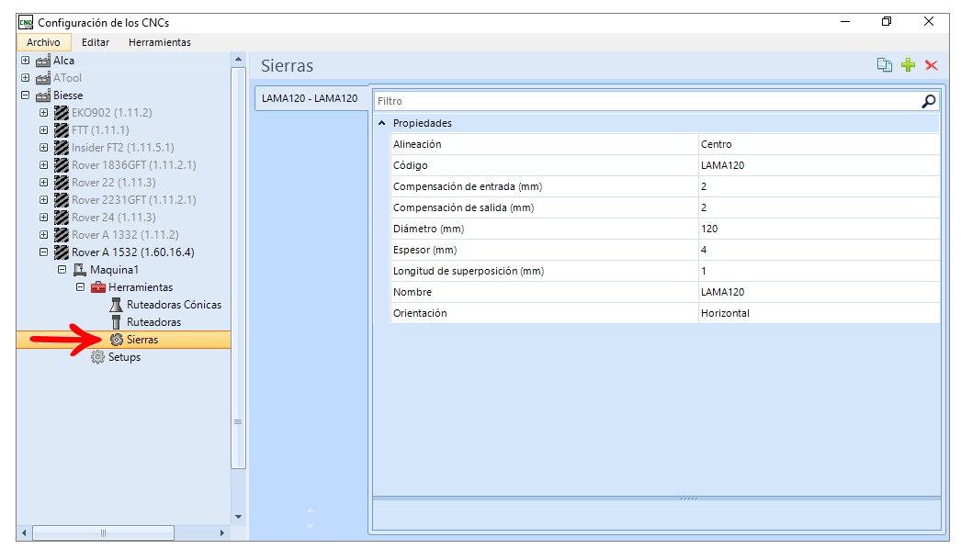Expand the Rover 22 (1.11.3) node
The image size is (961, 560).
(x=43, y=183)
